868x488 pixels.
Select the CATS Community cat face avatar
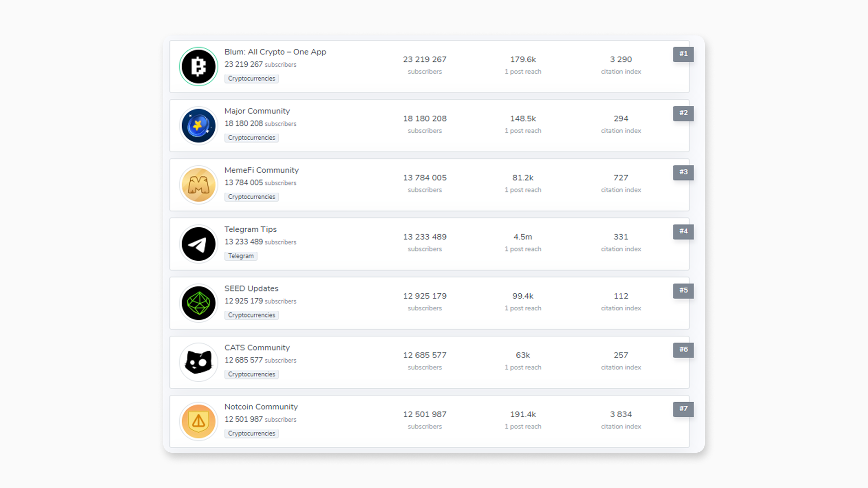coord(198,362)
